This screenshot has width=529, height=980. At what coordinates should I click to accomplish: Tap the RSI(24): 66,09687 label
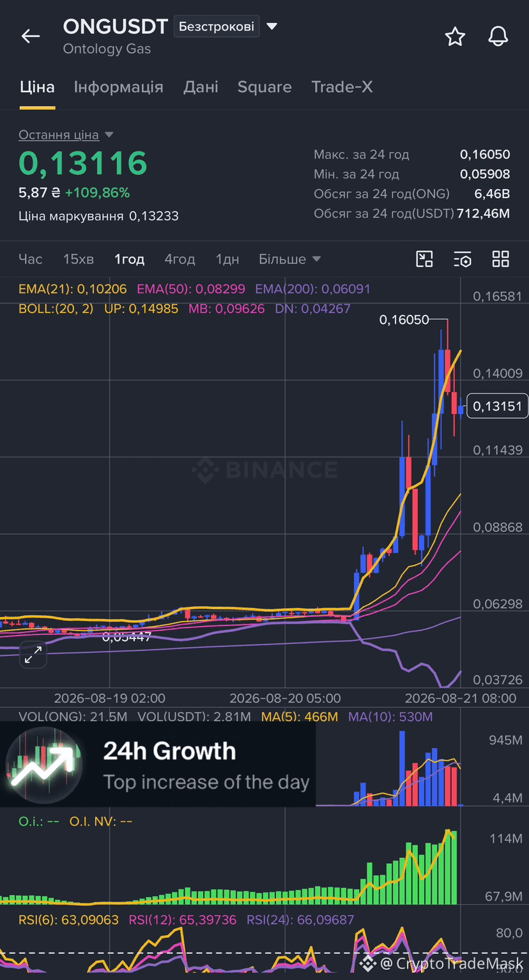point(300,920)
